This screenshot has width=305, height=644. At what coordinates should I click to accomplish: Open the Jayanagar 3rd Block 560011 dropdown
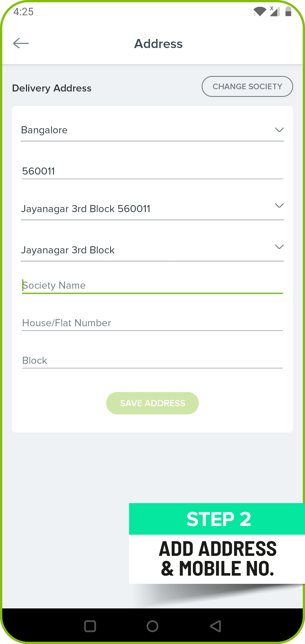tap(152, 208)
